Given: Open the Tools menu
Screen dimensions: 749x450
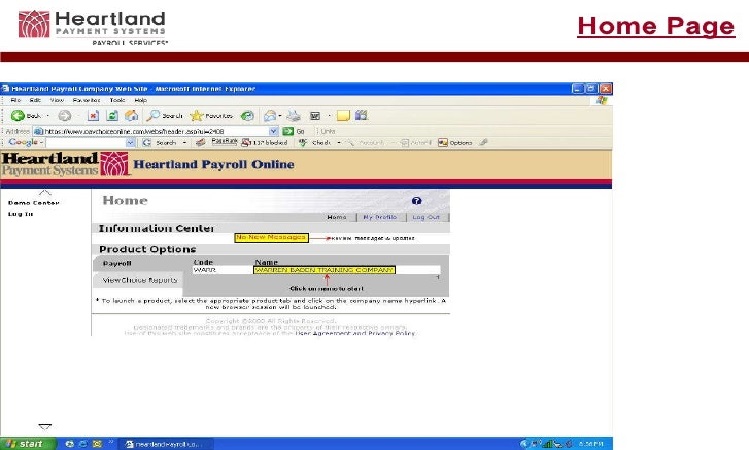Looking at the screenshot, I should 118,100.
